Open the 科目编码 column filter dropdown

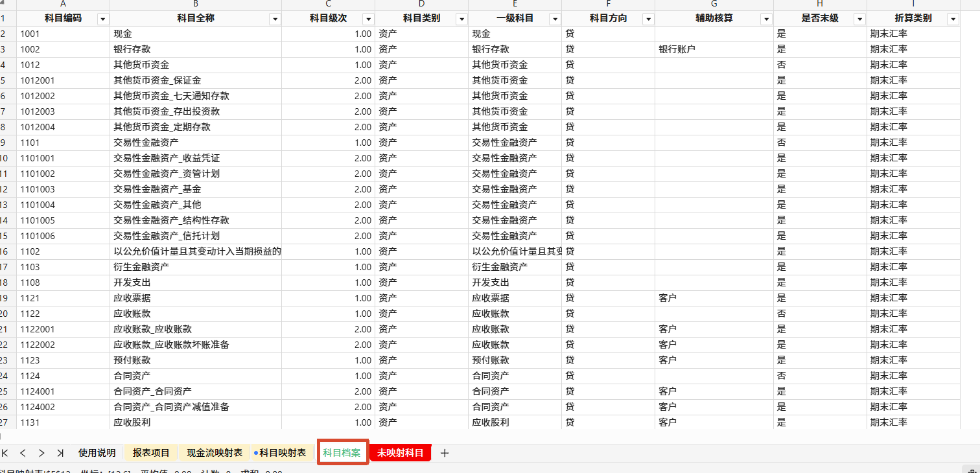102,19
